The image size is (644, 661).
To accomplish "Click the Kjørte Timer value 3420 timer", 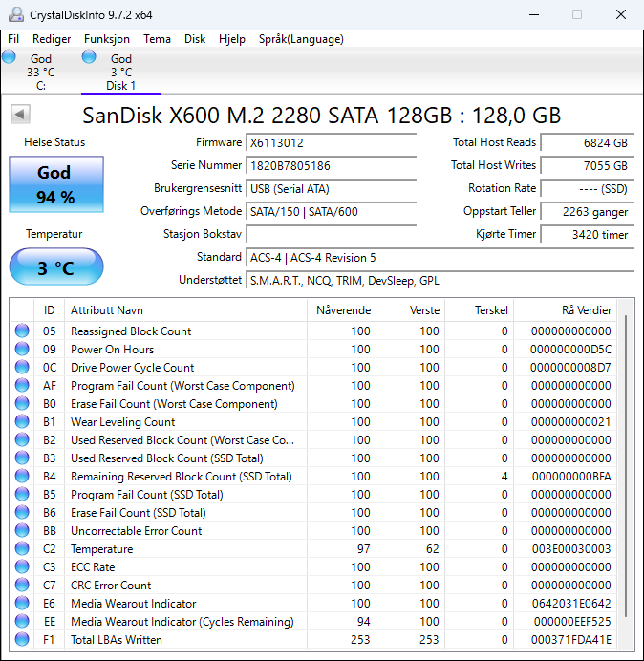I will coord(587,234).
